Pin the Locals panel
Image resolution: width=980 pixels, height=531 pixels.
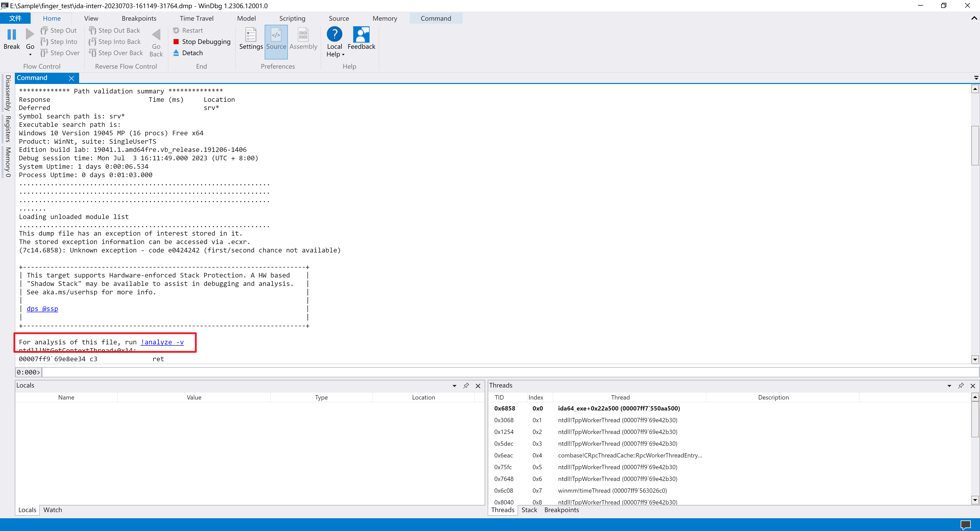466,385
